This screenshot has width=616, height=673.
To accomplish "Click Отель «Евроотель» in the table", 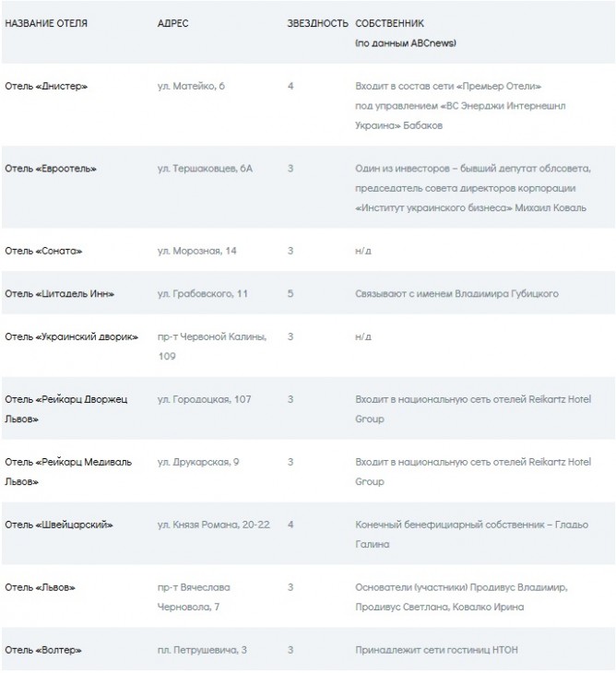I will coord(51,169).
